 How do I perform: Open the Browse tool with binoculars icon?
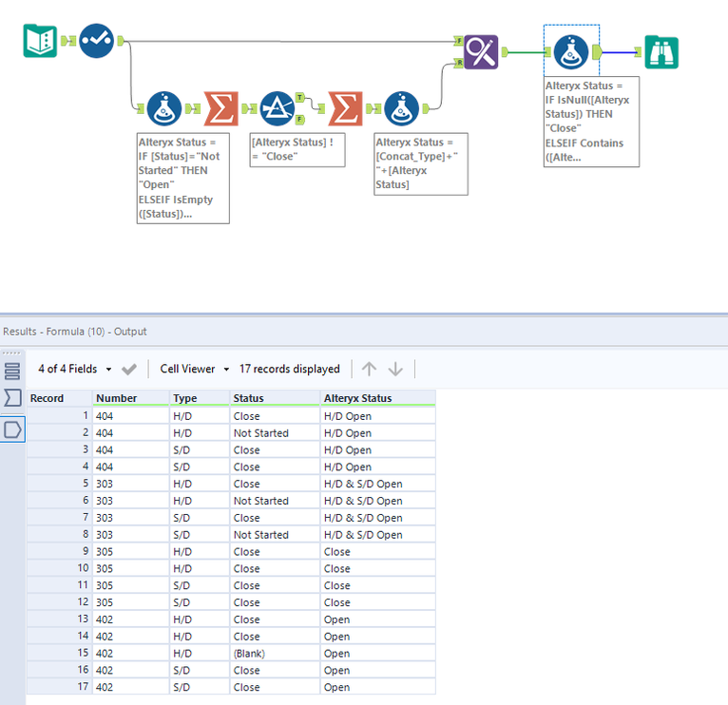pos(661,51)
